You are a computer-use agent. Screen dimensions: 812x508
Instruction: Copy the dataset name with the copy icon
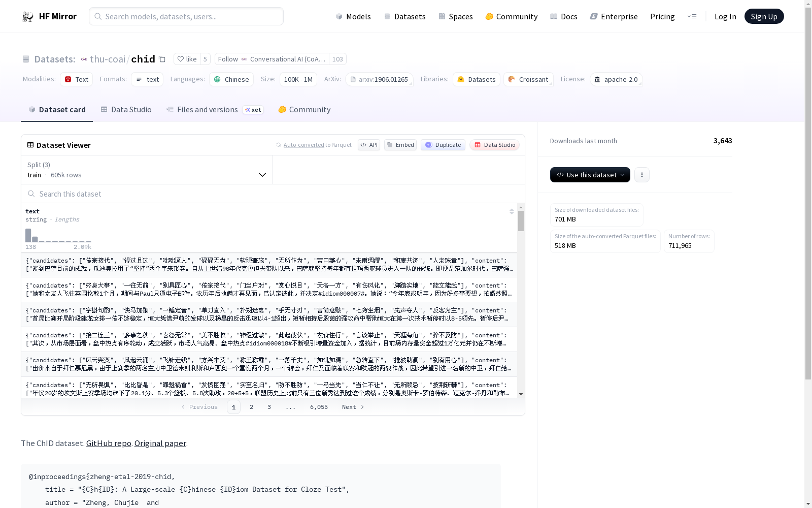point(162,59)
